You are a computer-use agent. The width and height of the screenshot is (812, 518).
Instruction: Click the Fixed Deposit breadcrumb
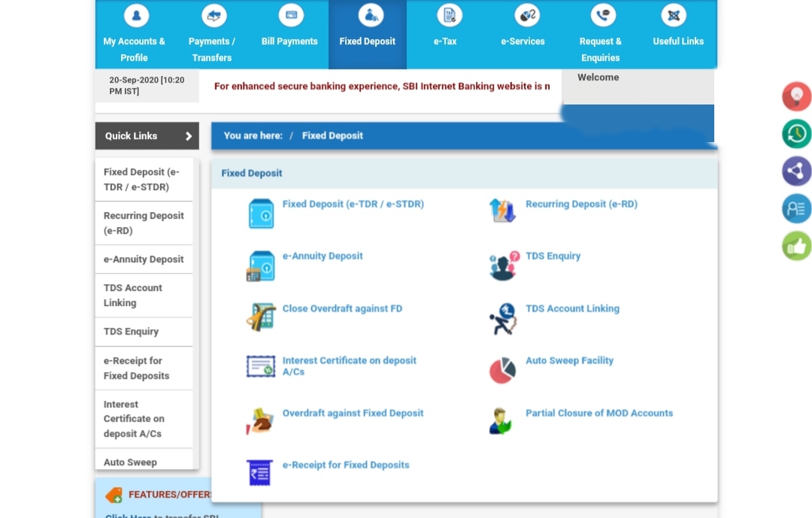click(x=332, y=136)
